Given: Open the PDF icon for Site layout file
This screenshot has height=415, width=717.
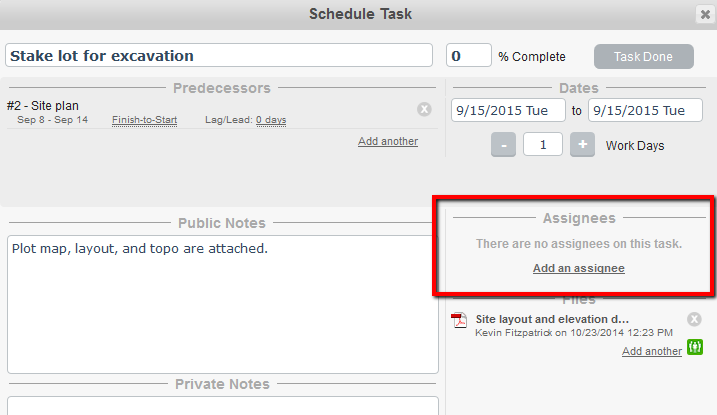Looking at the screenshot, I should (x=459, y=320).
